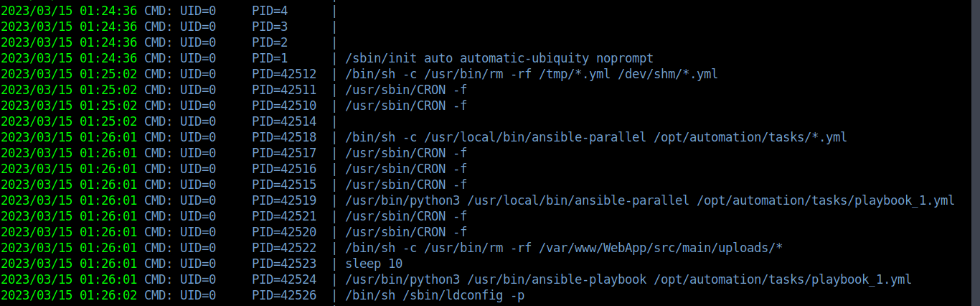
Task: Click the CRON -f command for PID=42511
Action: [406, 90]
